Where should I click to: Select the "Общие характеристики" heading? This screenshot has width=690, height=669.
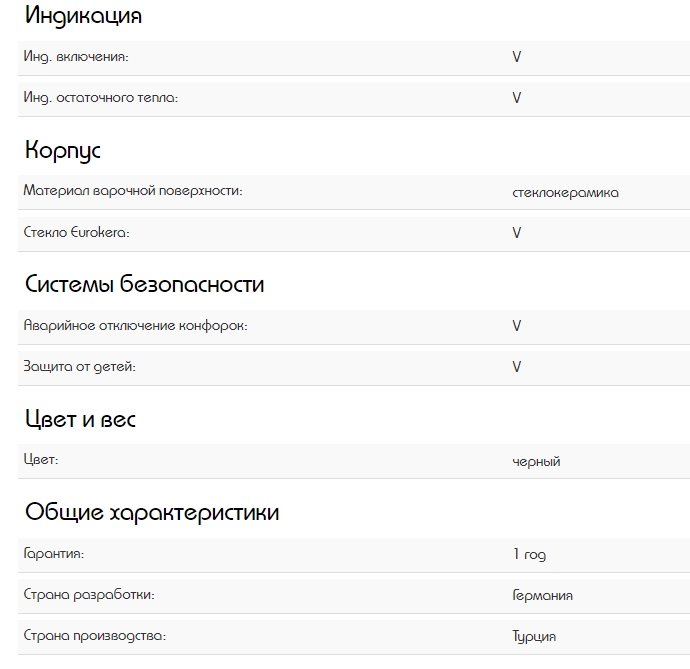(x=152, y=513)
